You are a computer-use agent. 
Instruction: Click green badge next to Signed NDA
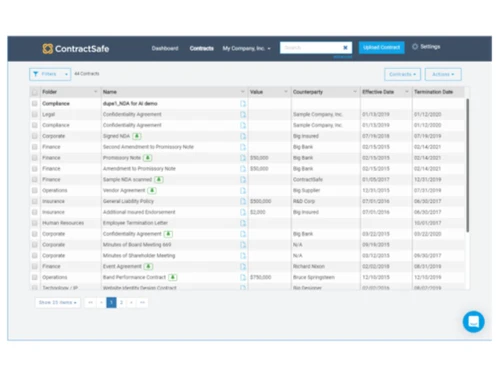click(x=137, y=136)
